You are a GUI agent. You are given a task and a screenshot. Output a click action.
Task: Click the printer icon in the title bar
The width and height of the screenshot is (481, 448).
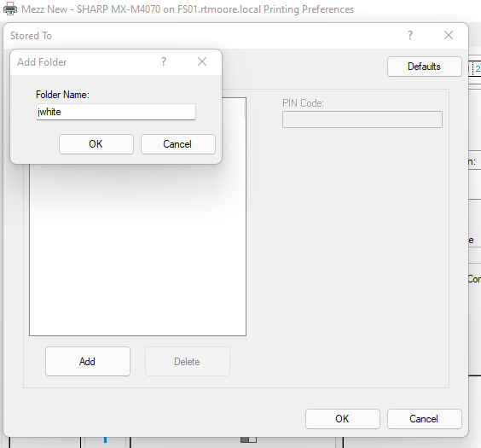point(10,9)
